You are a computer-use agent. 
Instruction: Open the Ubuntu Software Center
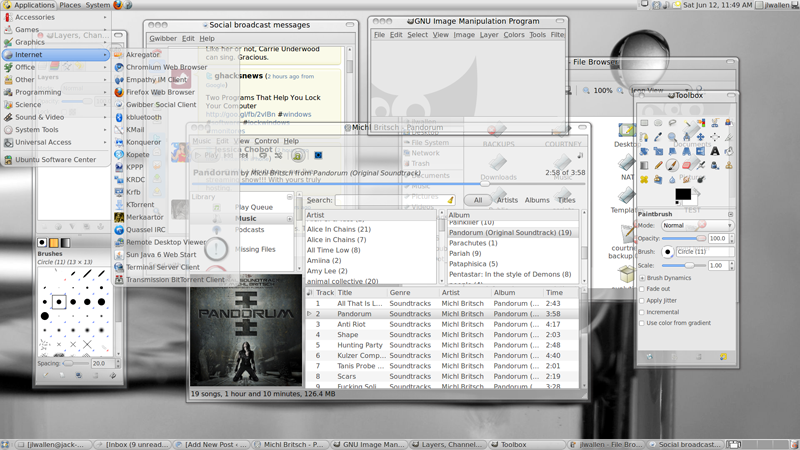click(55, 159)
